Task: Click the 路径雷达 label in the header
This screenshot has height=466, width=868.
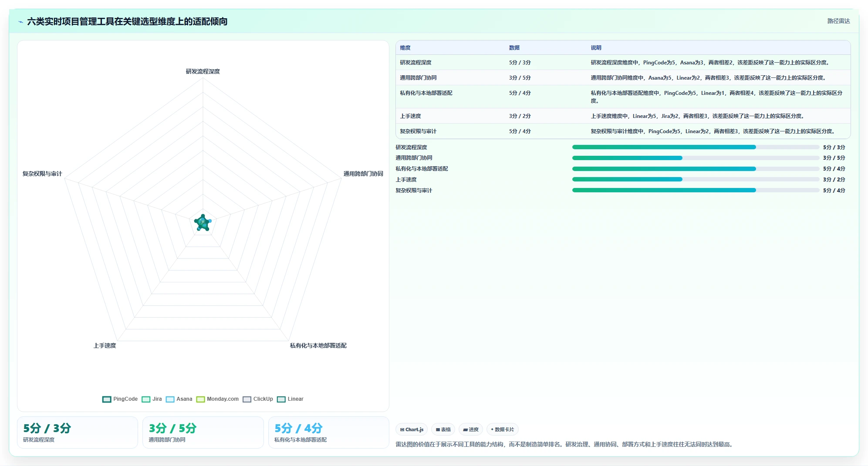Action: pyautogui.click(x=838, y=21)
